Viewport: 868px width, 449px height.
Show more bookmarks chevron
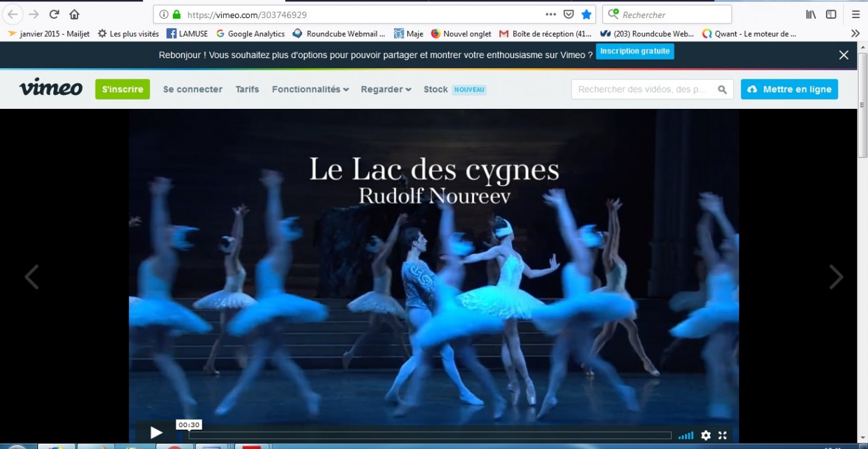tap(855, 33)
